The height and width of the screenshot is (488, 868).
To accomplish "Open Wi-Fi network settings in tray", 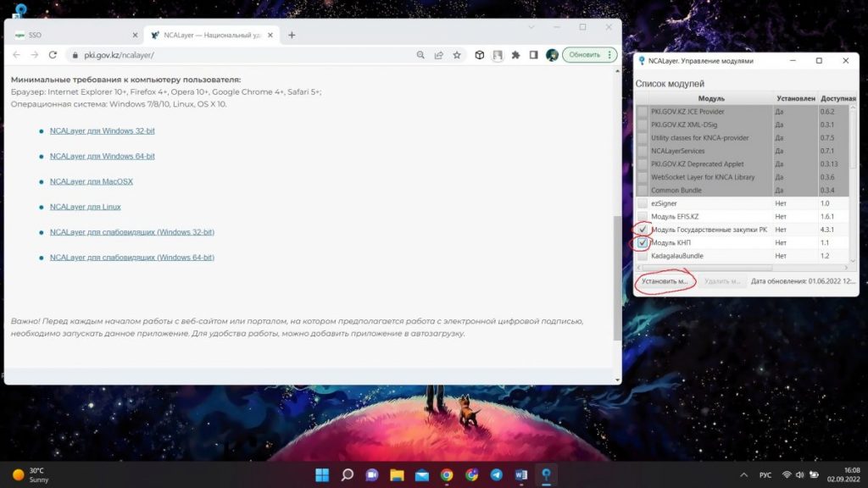I will pyautogui.click(x=787, y=474).
